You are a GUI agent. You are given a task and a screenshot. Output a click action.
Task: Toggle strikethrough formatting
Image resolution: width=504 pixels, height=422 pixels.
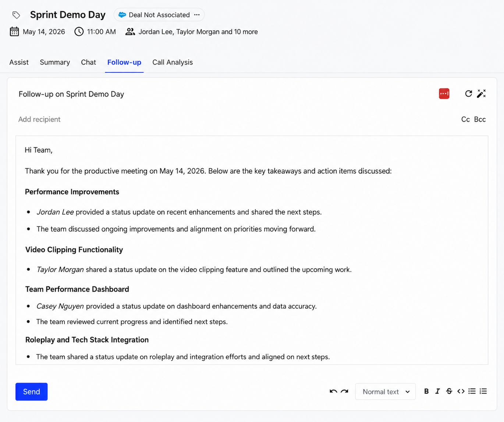(449, 391)
